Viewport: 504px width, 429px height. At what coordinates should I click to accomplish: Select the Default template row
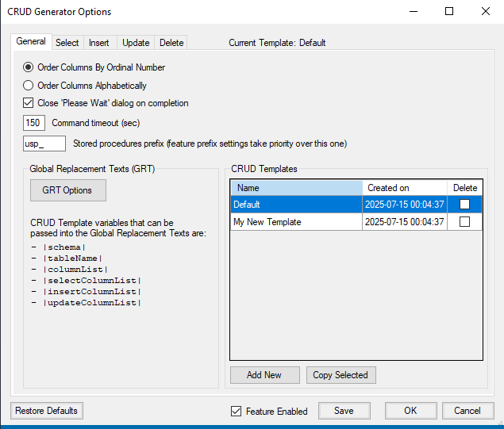coord(295,205)
